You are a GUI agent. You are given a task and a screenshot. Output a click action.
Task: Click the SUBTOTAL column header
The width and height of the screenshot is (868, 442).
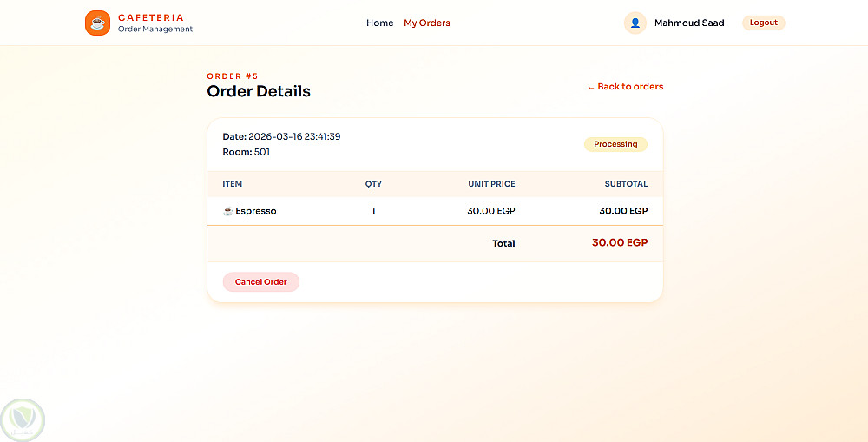point(626,184)
